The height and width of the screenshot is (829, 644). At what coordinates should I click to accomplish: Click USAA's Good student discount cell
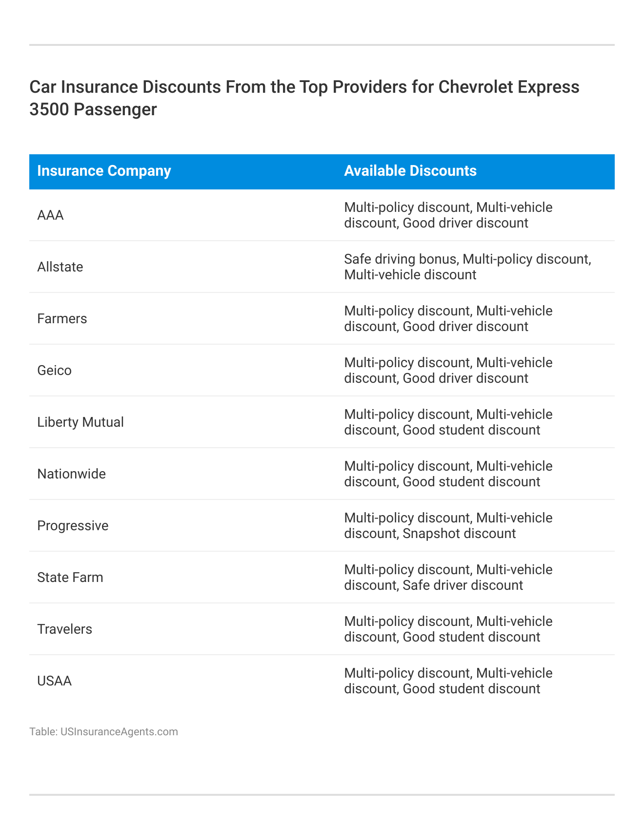click(448, 681)
